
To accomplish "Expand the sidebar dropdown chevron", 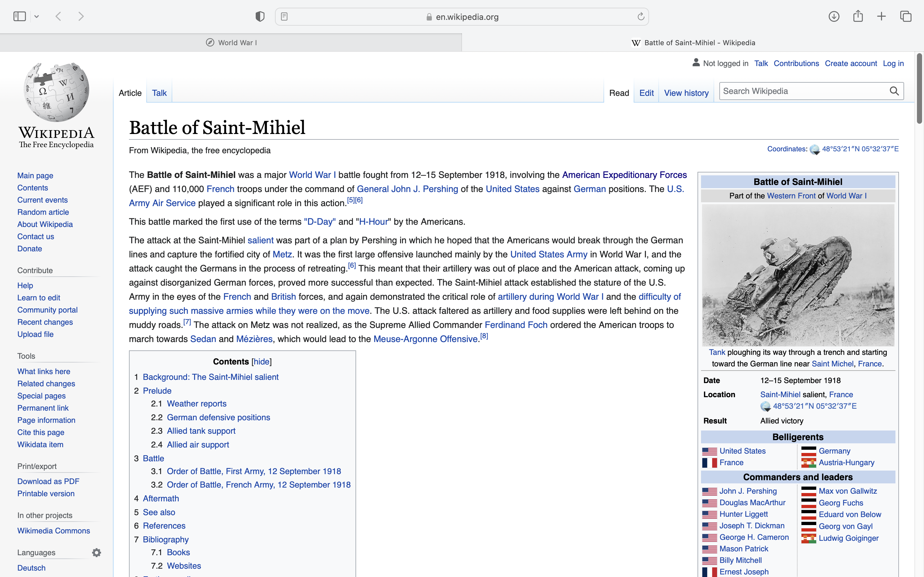I will (37, 16).
